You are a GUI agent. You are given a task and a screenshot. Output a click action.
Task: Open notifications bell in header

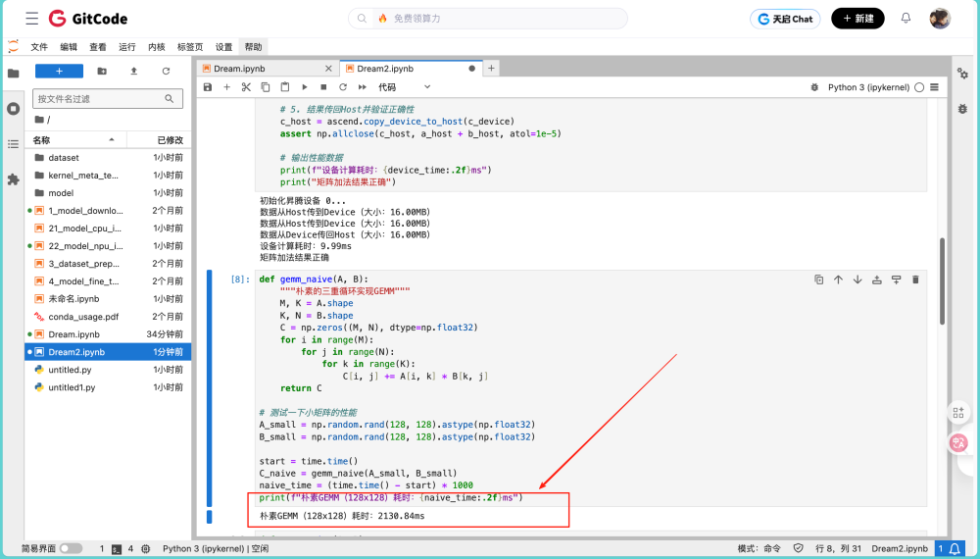pyautogui.click(x=906, y=18)
